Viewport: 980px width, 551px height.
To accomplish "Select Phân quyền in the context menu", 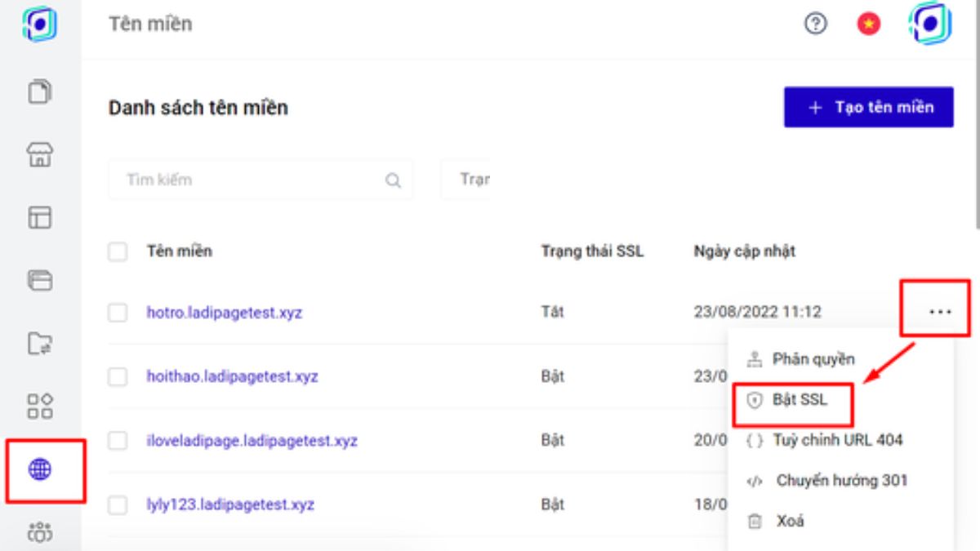I will (x=813, y=359).
